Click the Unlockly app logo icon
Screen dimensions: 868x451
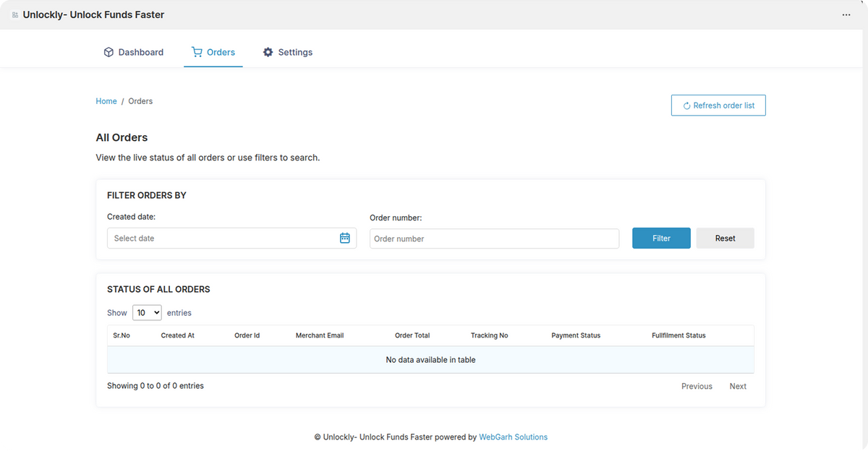click(x=15, y=14)
